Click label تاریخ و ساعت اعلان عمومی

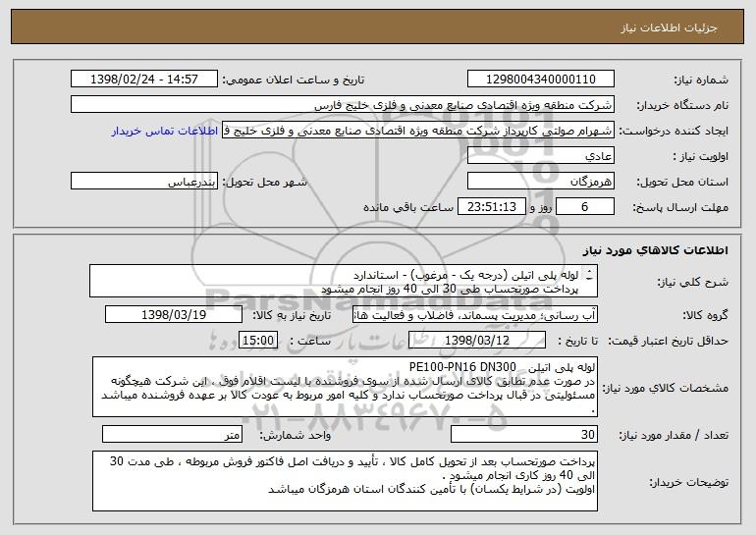coord(294,80)
